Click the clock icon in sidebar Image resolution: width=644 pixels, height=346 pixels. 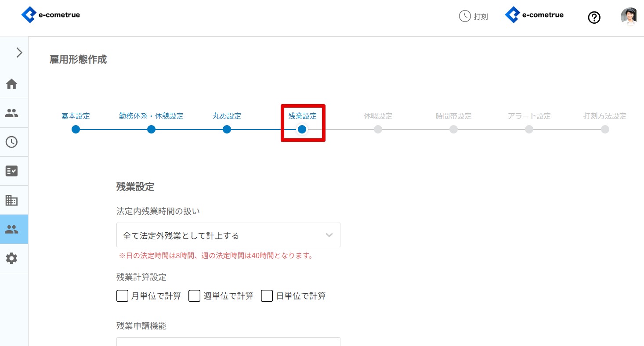click(11, 142)
